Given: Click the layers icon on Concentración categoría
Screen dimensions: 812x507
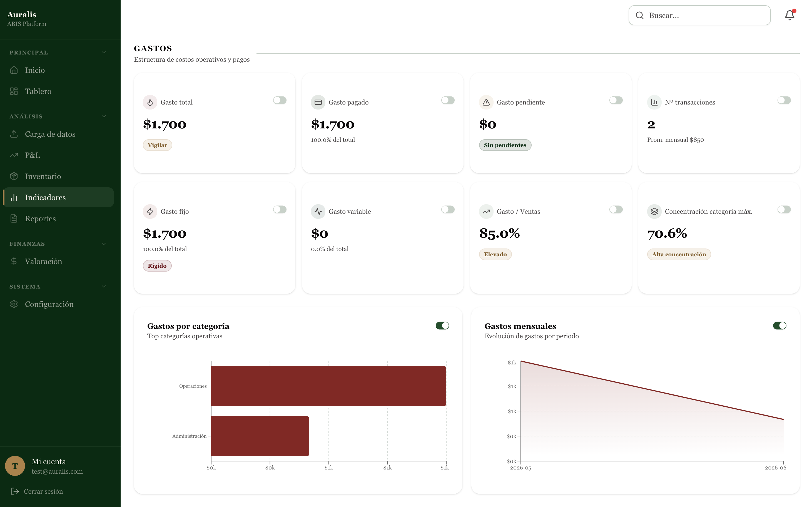Looking at the screenshot, I should (654, 212).
